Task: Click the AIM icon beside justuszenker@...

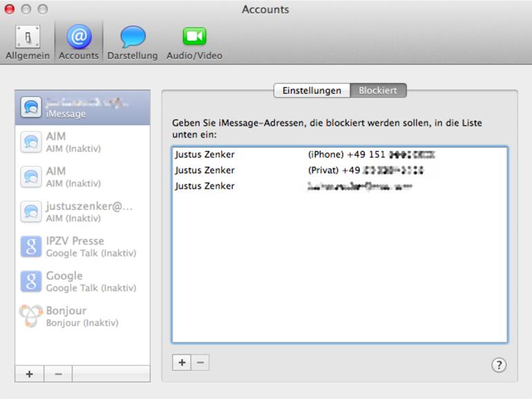Action: coord(31,212)
